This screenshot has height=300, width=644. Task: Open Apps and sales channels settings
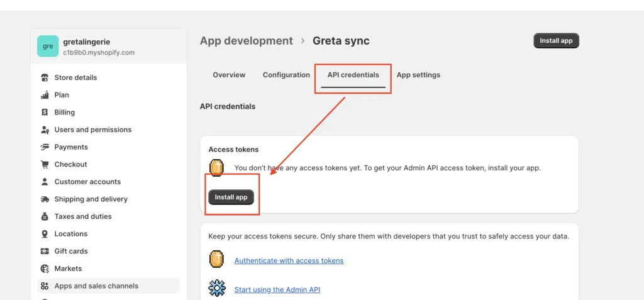click(96, 286)
